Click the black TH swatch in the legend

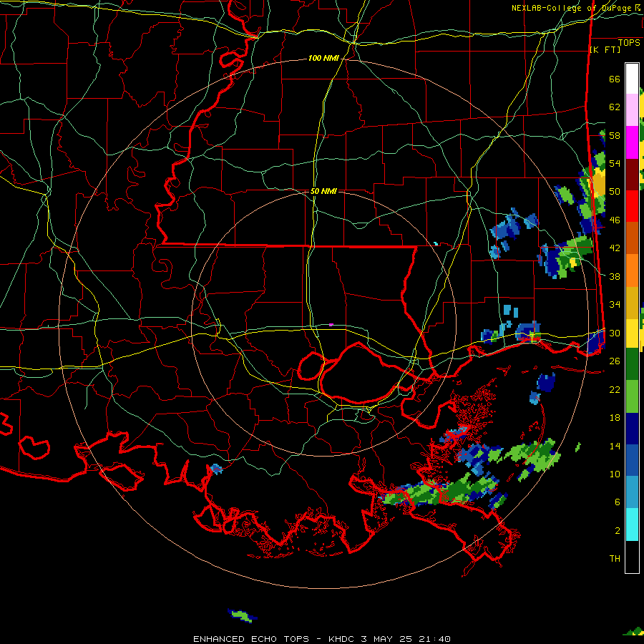click(x=632, y=557)
